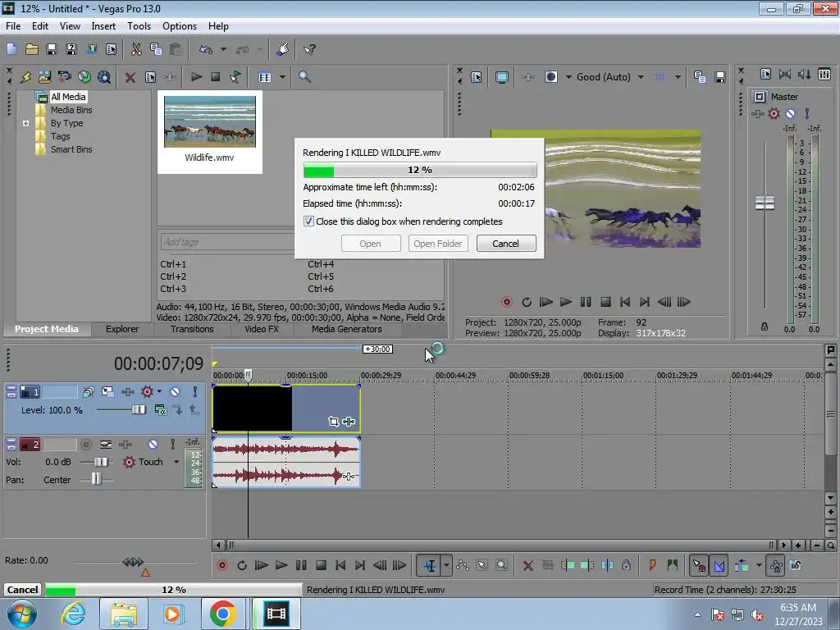
Task: Click the Save disk icon in main toolbar
Action: tap(52, 49)
